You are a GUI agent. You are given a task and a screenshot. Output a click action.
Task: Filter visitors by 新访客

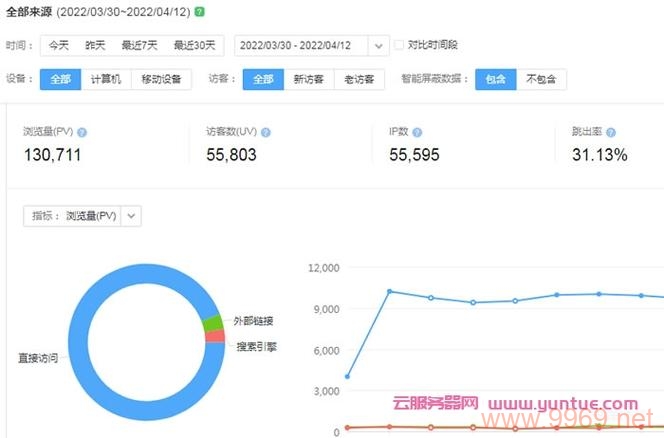(309, 79)
